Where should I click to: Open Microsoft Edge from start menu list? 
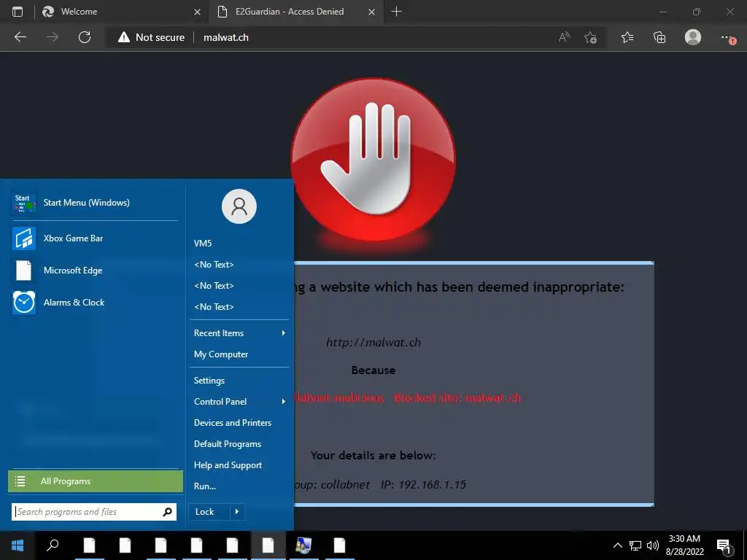click(94, 270)
